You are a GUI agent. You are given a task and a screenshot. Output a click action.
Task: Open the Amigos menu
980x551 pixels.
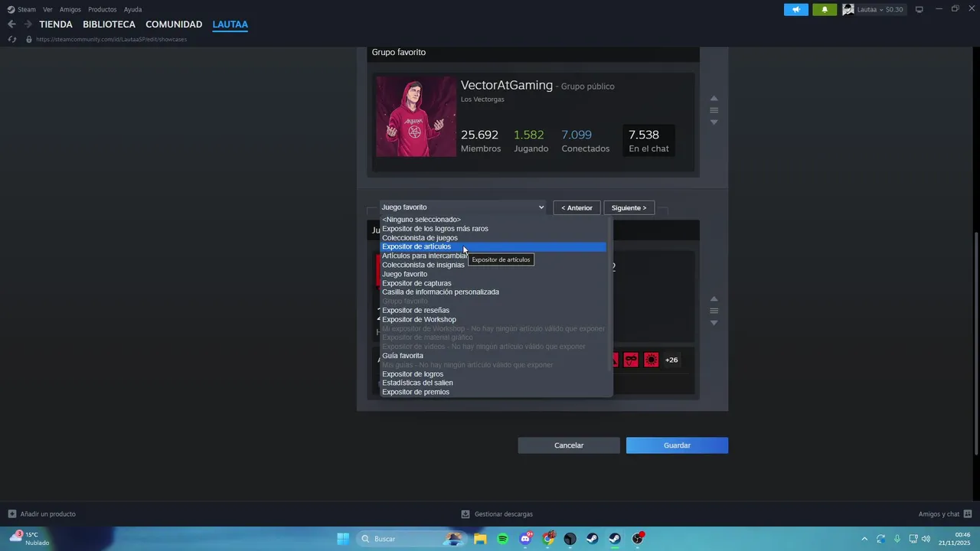70,9
